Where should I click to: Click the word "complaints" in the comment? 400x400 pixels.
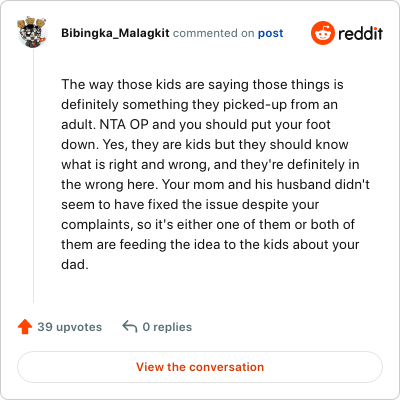click(x=96, y=225)
